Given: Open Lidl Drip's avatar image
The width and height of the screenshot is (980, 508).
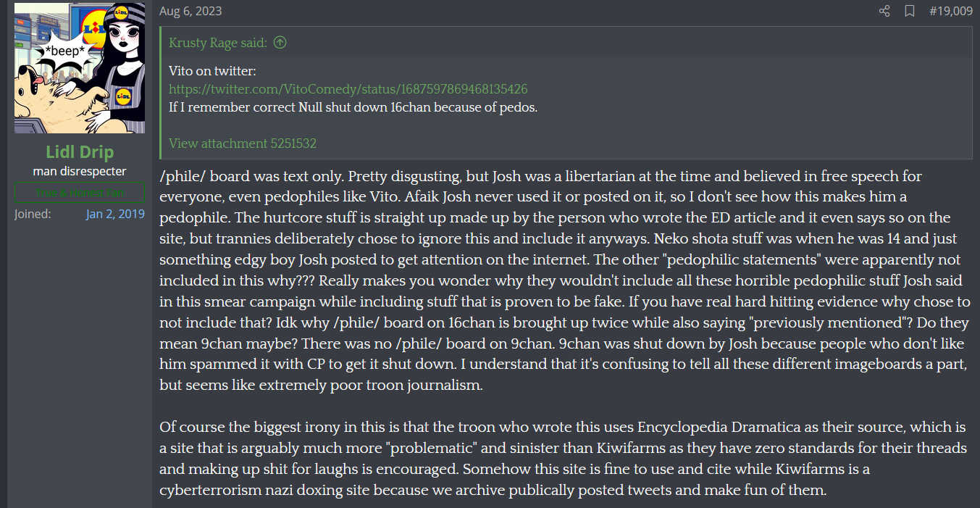Looking at the screenshot, I should pyautogui.click(x=80, y=68).
